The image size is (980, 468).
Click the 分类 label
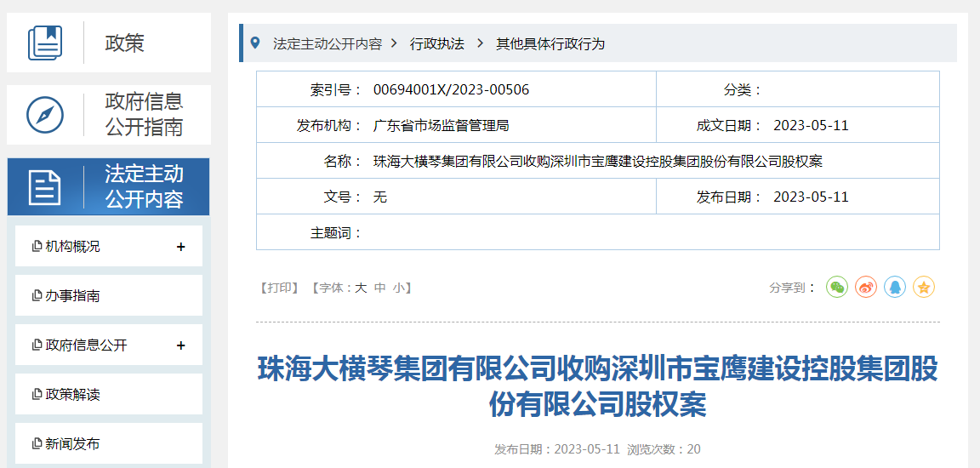(x=743, y=89)
